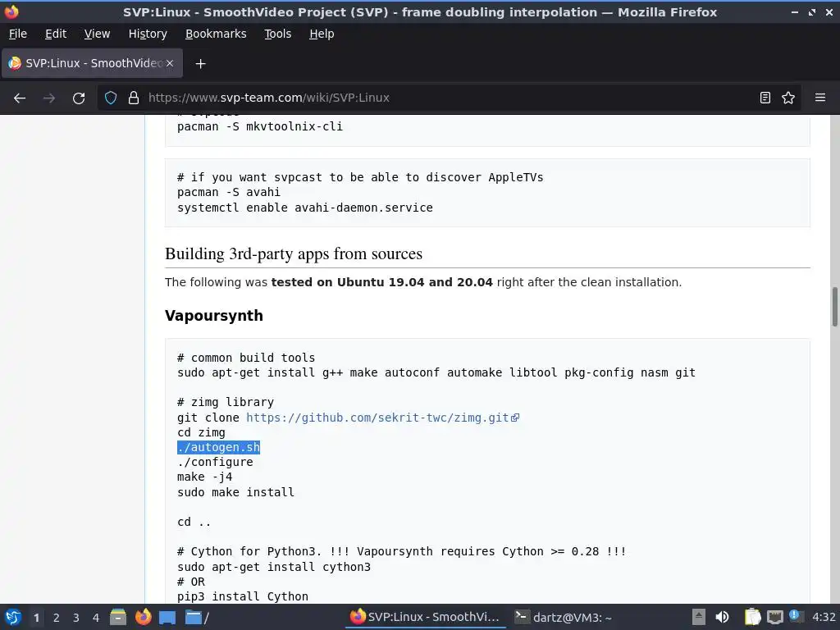Image resolution: width=840 pixels, height=630 pixels.
Task: Click the 'cd zimg' line
Action: [x=201, y=432]
